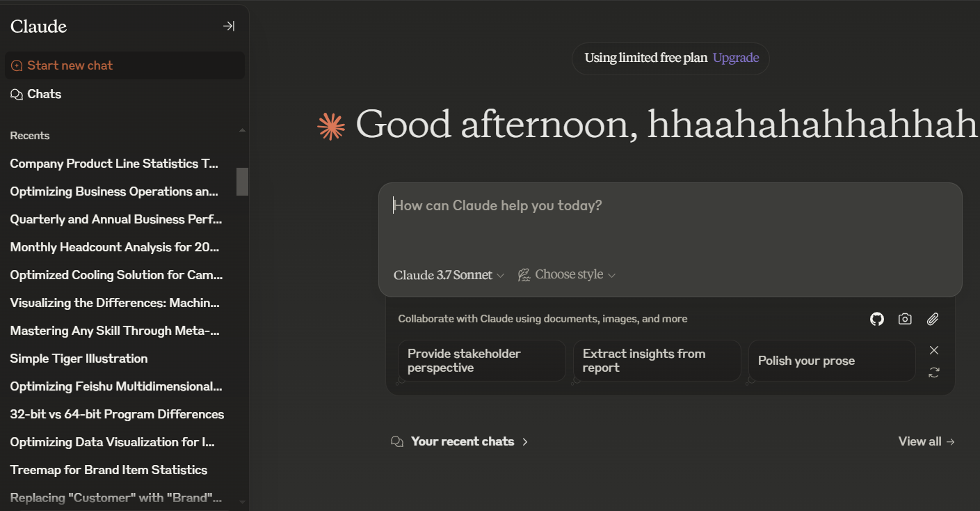The width and height of the screenshot is (980, 511).
Task: Dismiss suggestions with the X icon
Action: click(x=934, y=350)
